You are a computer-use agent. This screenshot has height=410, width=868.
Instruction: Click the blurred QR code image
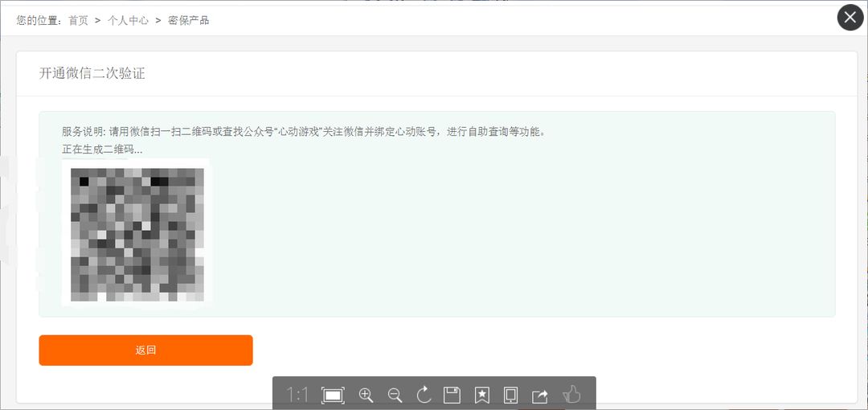137,235
